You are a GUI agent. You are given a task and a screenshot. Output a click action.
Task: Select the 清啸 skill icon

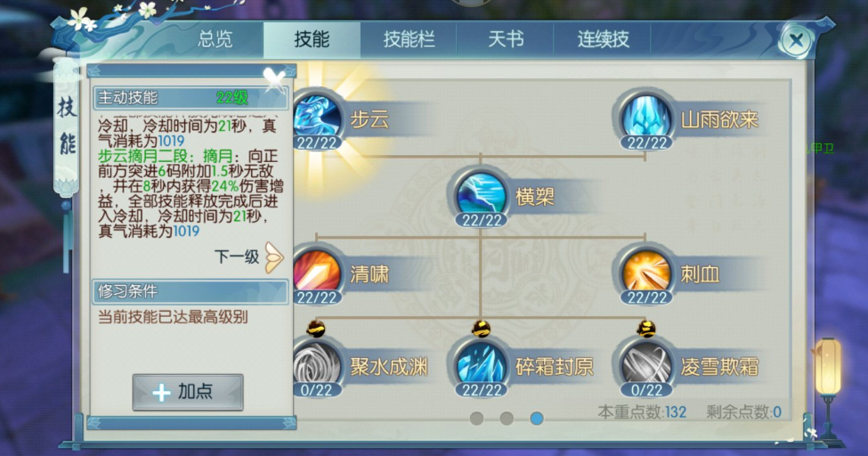[x=317, y=273]
